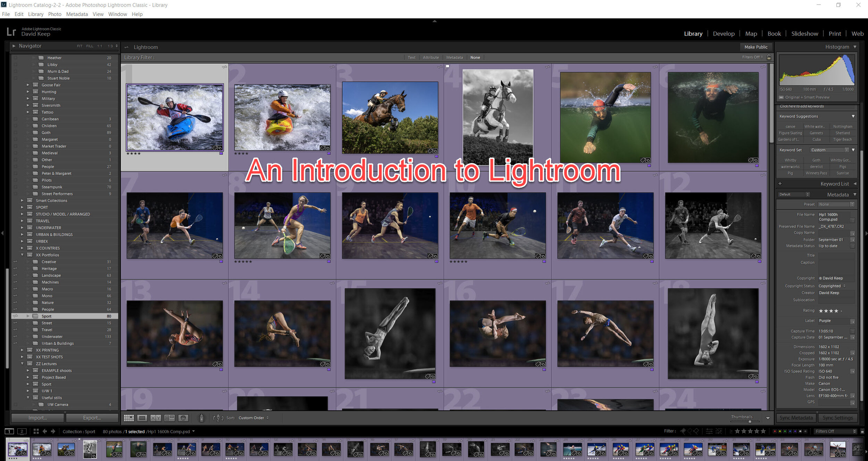Collapse Keyword Suggestions section
868x461 pixels.
pos(853,116)
